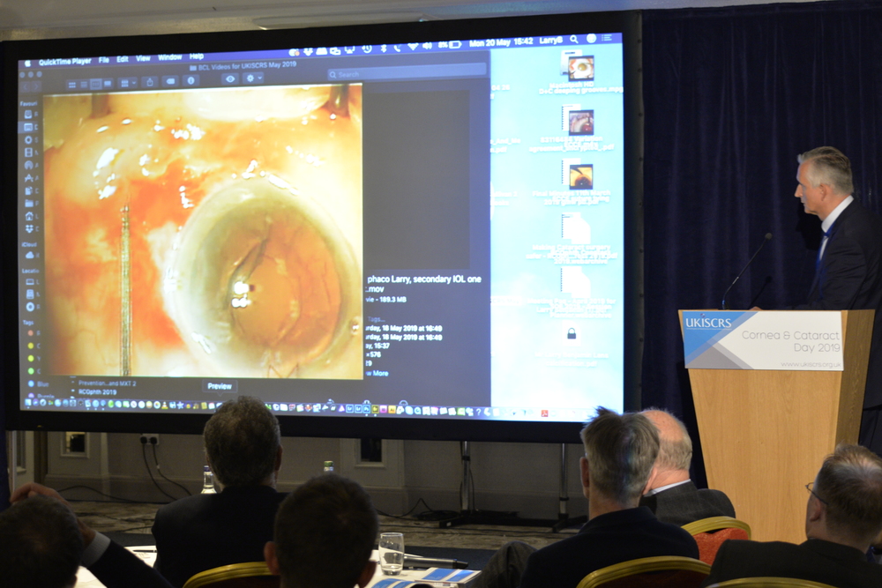Click the Share toolbar button
This screenshot has width=882, height=588.
coord(150,82)
